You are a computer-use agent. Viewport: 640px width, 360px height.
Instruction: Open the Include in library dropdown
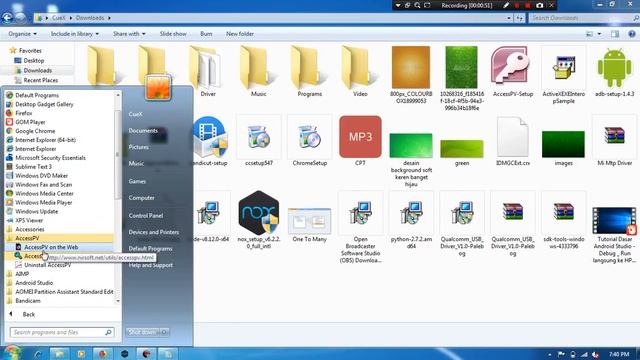click(75, 34)
